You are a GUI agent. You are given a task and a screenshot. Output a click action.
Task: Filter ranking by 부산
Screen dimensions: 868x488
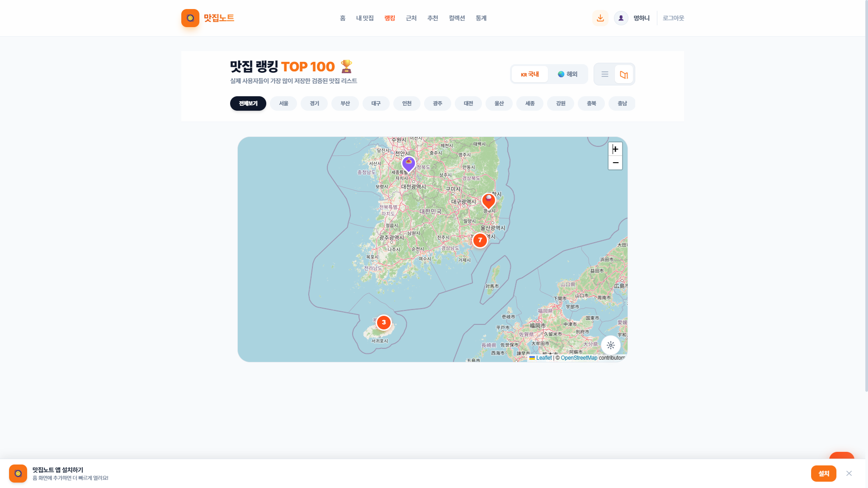(x=345, y=103)
